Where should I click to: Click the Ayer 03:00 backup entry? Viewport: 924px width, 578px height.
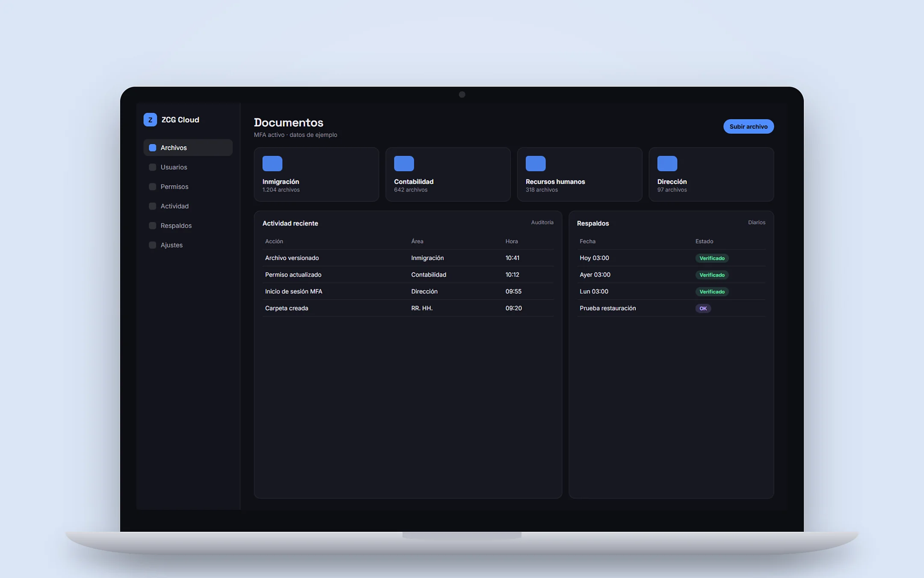[x=595, y=274]
